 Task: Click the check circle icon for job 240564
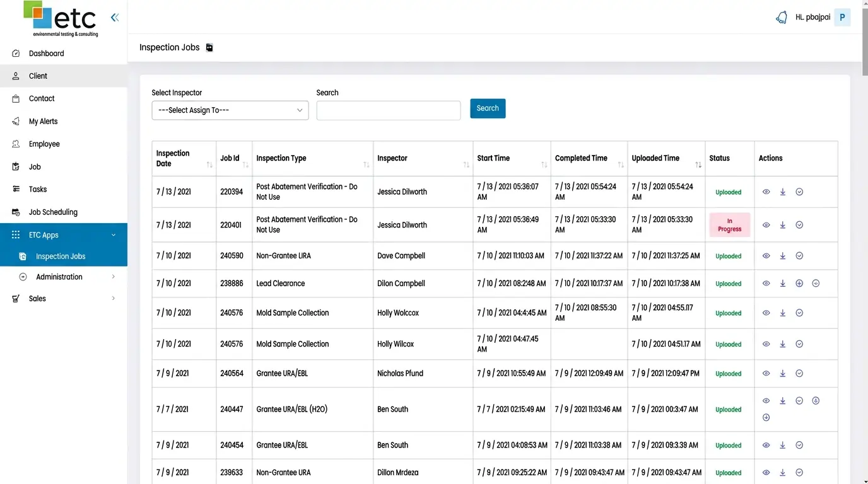point(799,374)
